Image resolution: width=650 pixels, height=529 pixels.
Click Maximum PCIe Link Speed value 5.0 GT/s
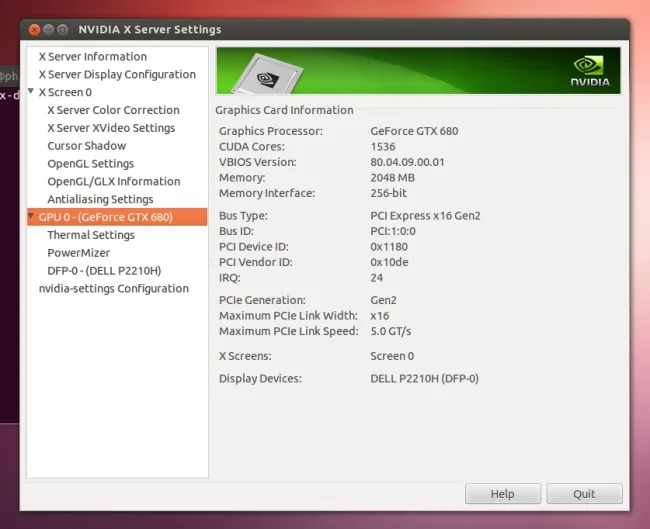point(390,331)
